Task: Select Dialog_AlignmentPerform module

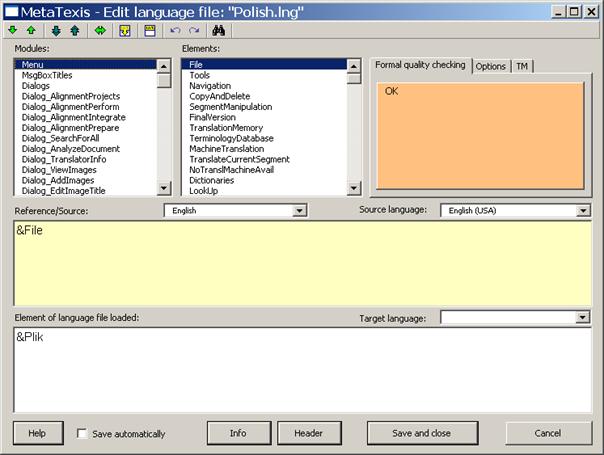Action: (86, 106)
